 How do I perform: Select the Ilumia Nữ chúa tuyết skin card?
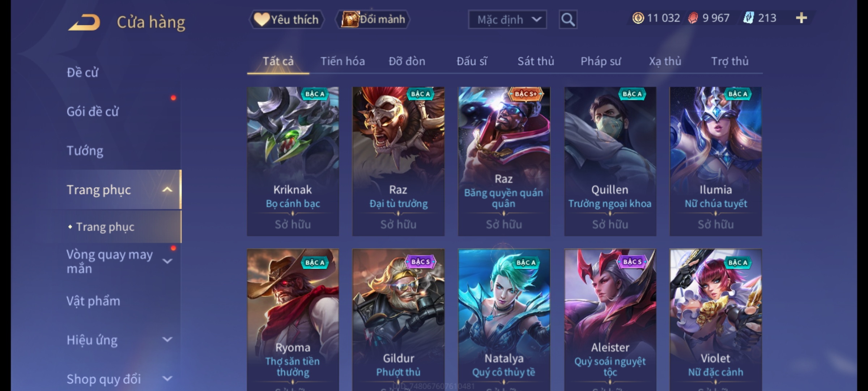coord(715,161)
